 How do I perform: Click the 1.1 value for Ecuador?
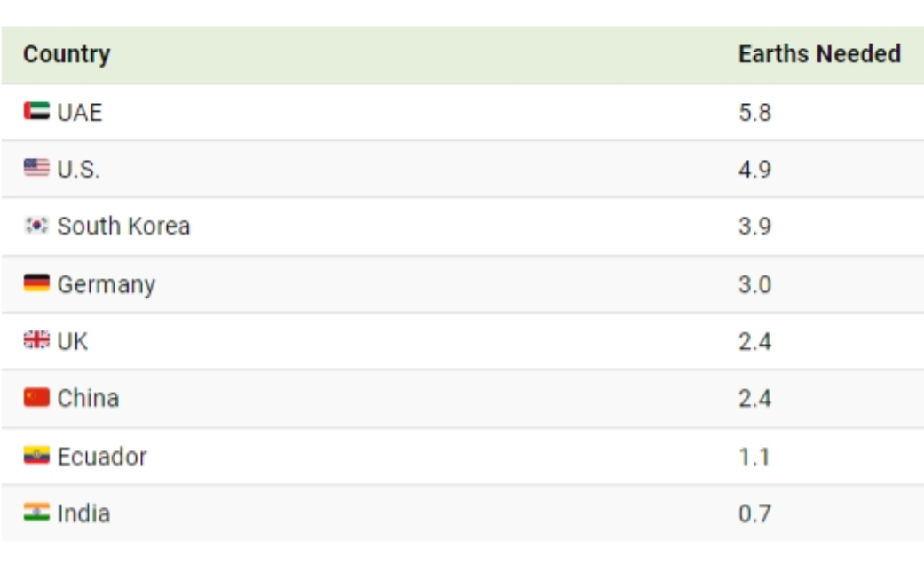tap(754, 457)
